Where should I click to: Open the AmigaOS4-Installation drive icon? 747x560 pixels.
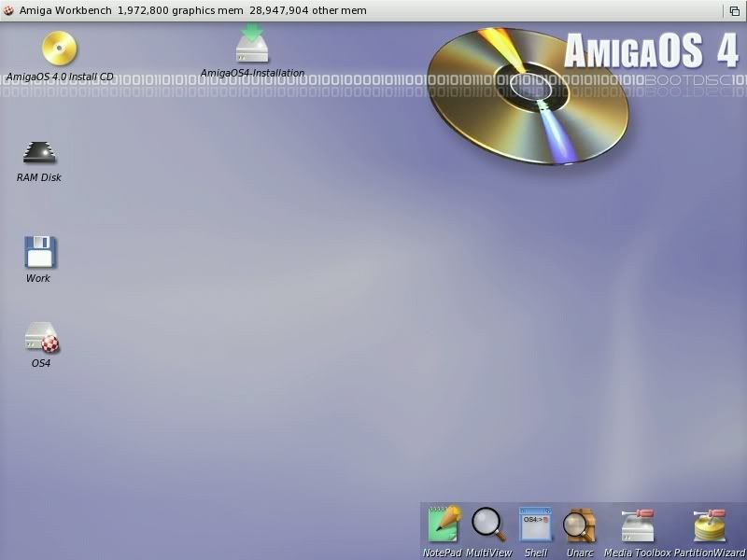click(252, 43)
